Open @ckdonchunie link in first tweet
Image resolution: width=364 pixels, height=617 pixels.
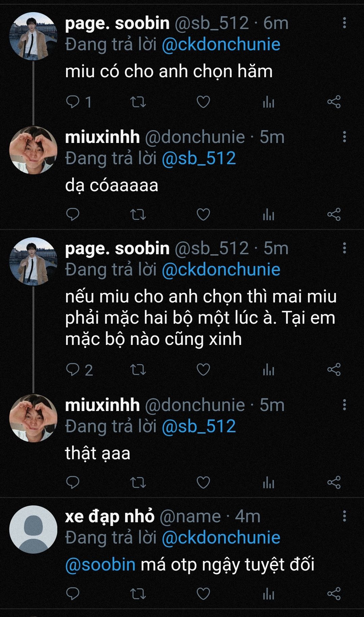coord(221,45)
